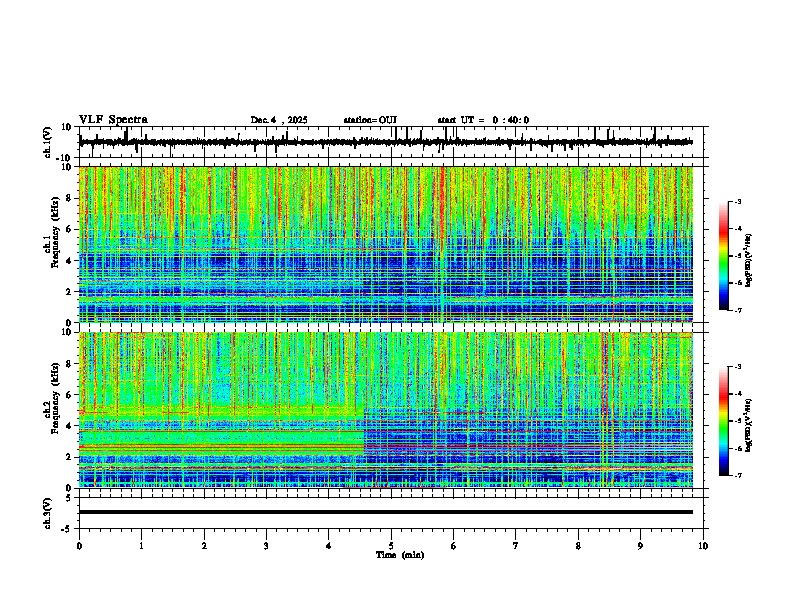
Task: Click the ch.1 voltage waveform trace
Action: tap(385, 142)
